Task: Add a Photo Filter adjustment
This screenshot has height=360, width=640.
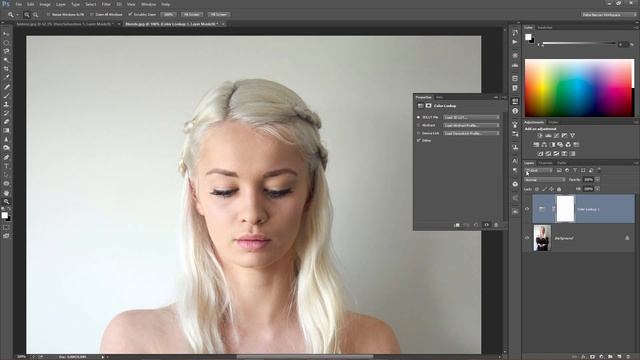Action: [560, 144]
